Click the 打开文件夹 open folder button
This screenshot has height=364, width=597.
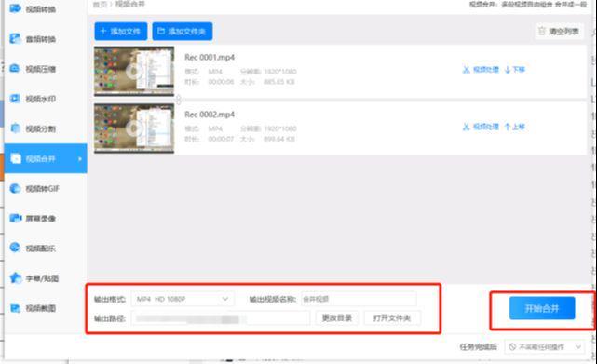(x=392, y=318)
